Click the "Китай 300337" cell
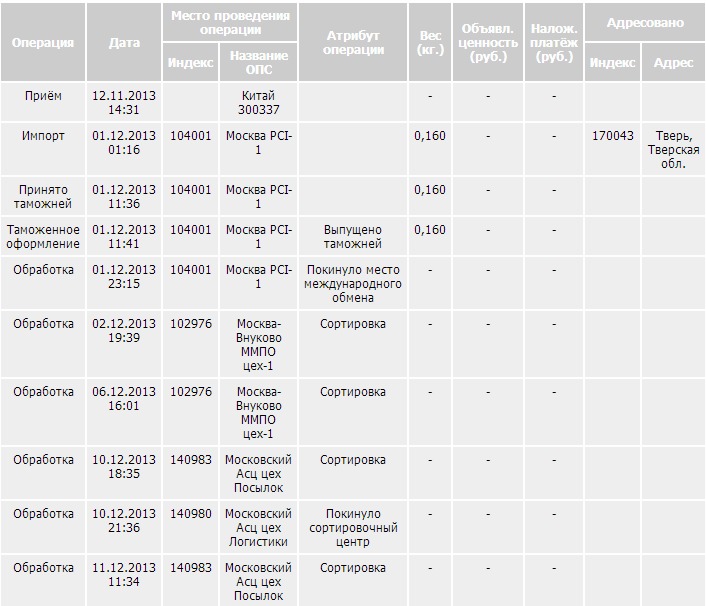The width and height of the screenshot is (706, 606). (x=258, y=103)
